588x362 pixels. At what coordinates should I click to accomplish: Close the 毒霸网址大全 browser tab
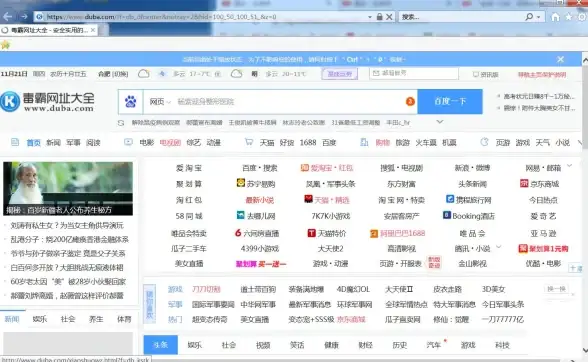93,30
